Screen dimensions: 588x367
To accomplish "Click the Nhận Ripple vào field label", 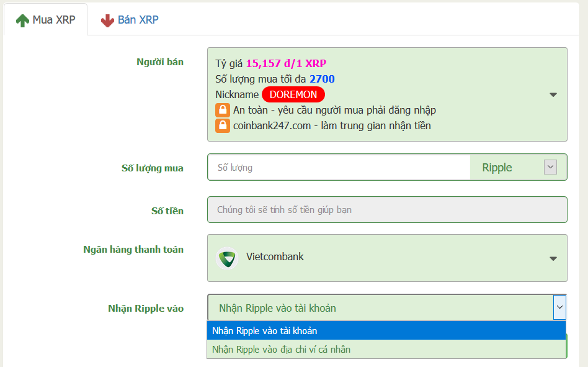I will tap(146, 309).
